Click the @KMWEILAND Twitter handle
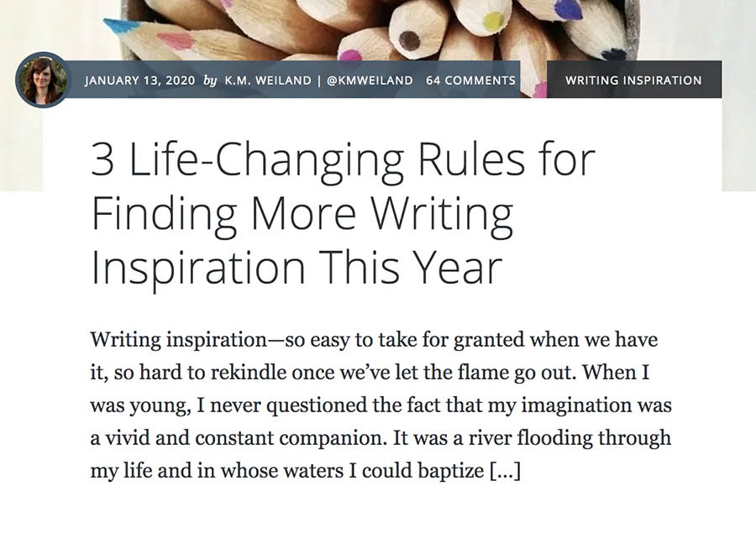This screenshot has height=533, width=756. [x=369, y=81]
